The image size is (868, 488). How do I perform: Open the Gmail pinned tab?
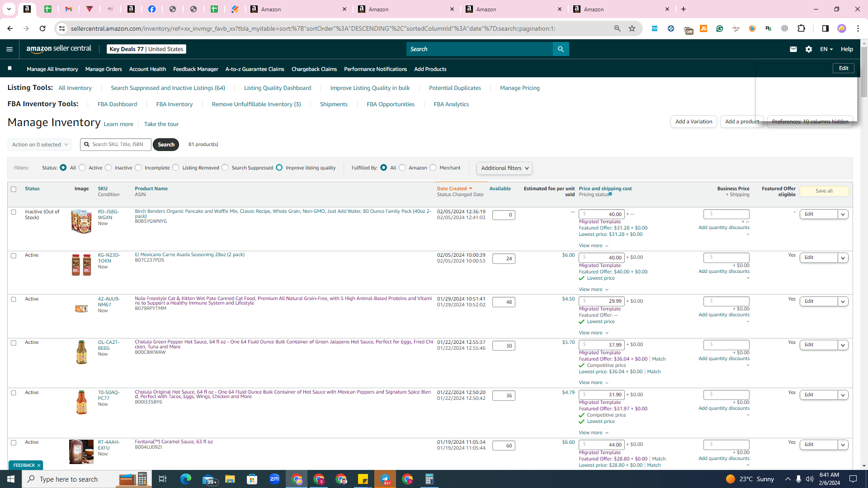(69, 9)
